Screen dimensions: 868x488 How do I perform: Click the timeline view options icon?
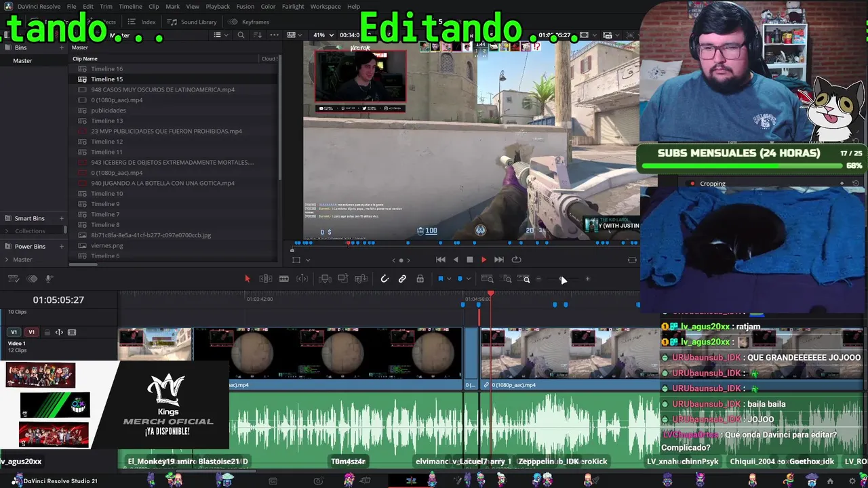13,279
